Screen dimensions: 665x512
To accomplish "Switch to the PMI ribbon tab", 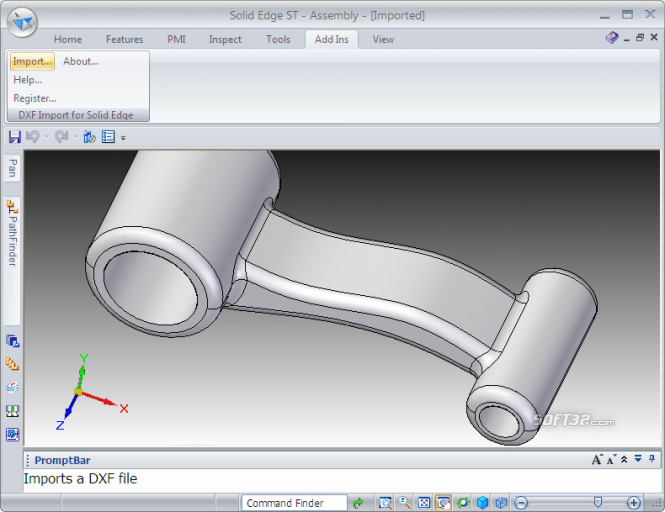I will [x=176, y=39].
